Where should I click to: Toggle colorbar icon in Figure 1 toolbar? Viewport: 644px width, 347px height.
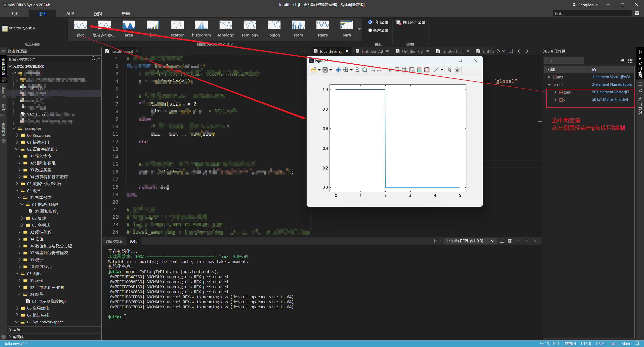tap(419, 70)
